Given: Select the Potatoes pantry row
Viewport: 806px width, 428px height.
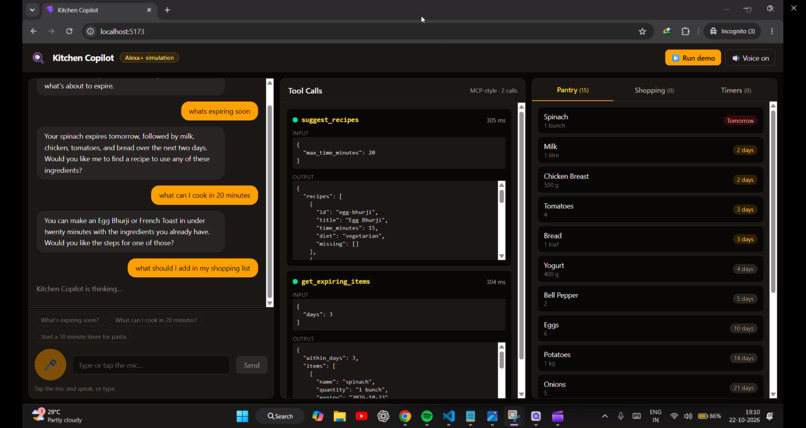Looking at the screenshot, I should click(x=650, y=358).
